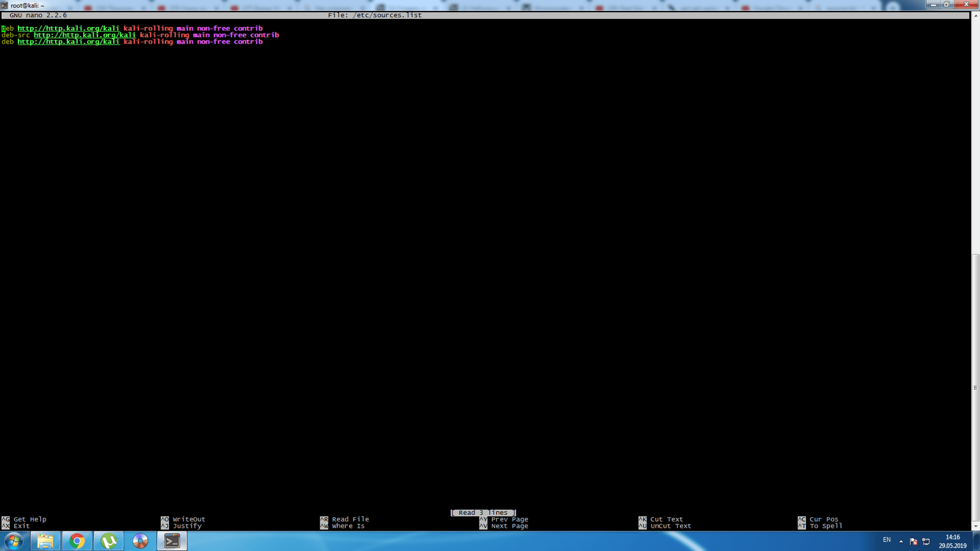Click the 'Cut Text' shortcut label
Viewport: 980px width, 551px height.
point(667,519)
